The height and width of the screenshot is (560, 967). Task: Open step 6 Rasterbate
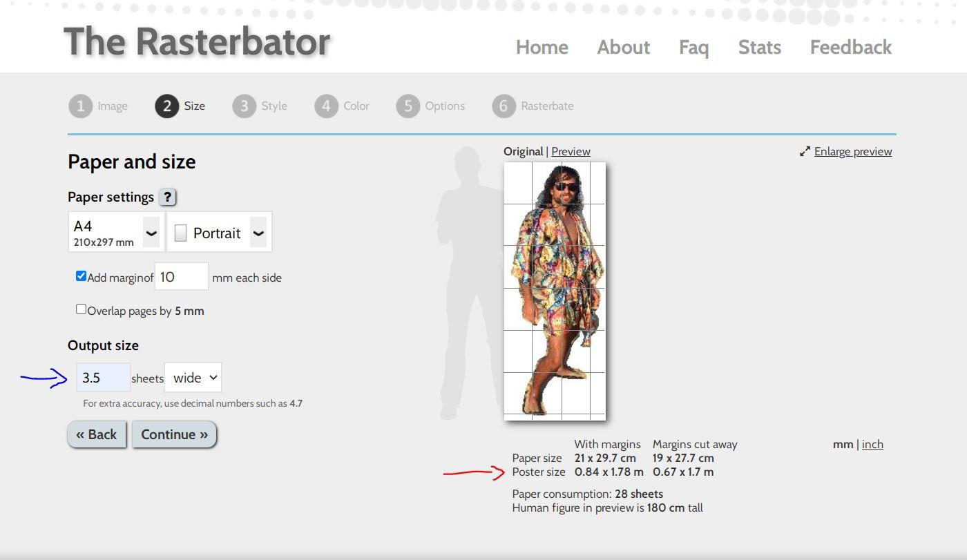coord(504,106)
